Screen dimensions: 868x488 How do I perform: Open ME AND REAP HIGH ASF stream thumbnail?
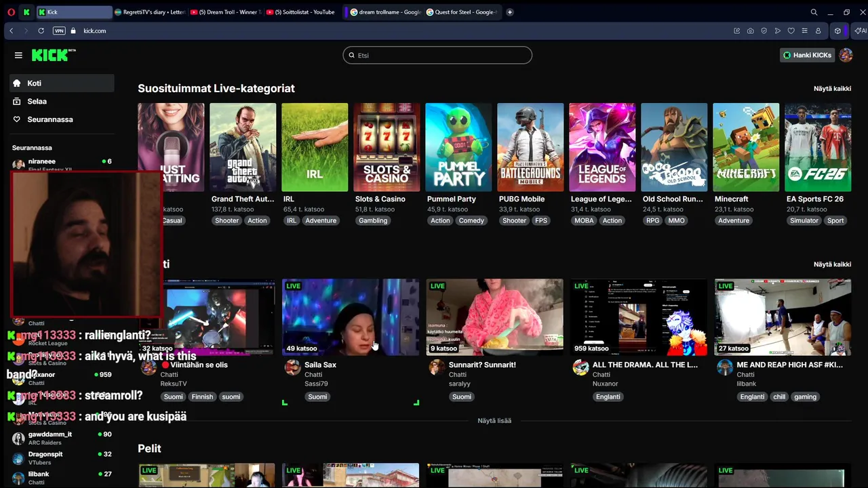click(x=783, y=317)
